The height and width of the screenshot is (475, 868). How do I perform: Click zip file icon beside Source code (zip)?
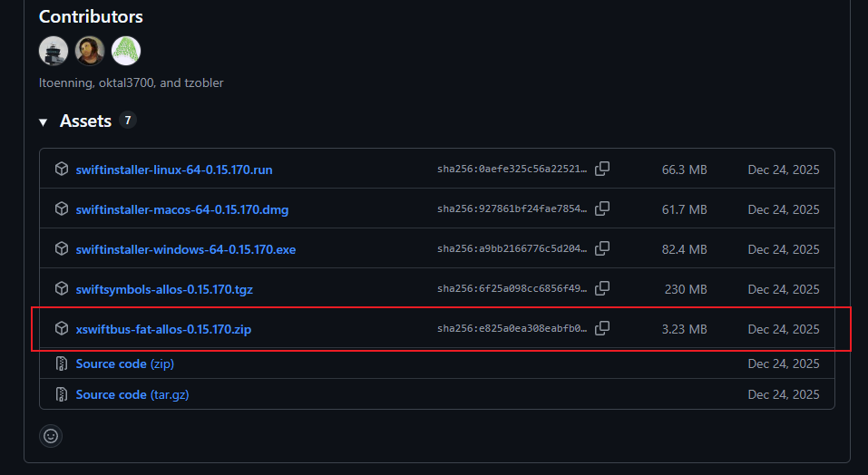point(62,364)
